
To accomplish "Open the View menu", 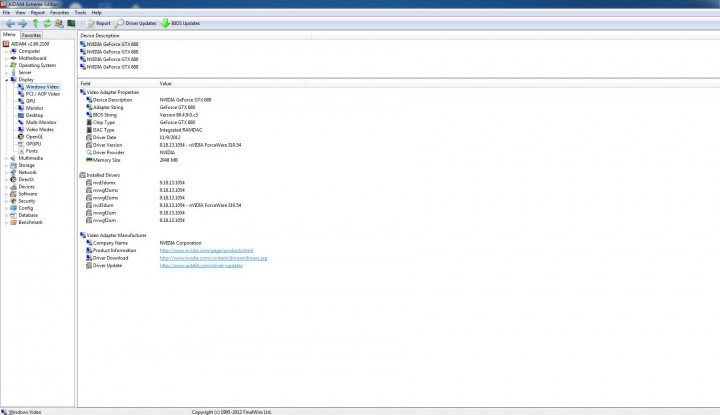I will click(20, 13).
